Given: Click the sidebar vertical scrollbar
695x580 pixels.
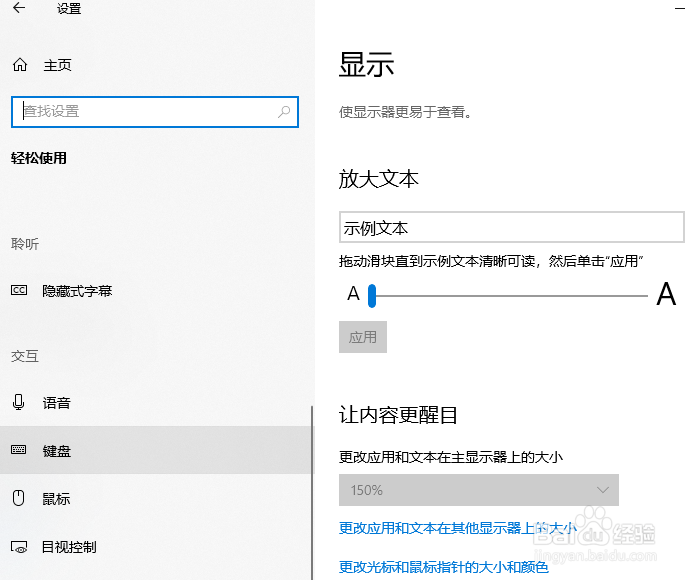Looking at the screenshot, I should [312, 492].
